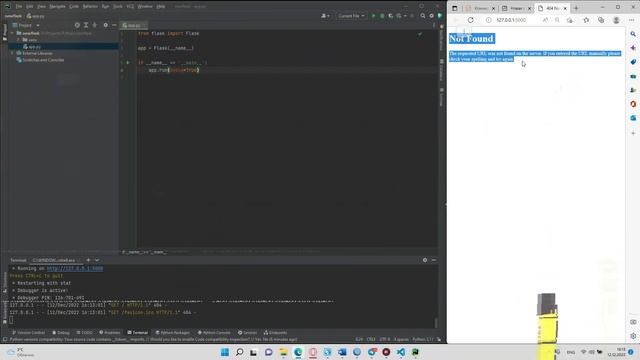Run the current file with green play button
Image resolution: width=640 pixels, height=360 pixels.
coord(373,16)
